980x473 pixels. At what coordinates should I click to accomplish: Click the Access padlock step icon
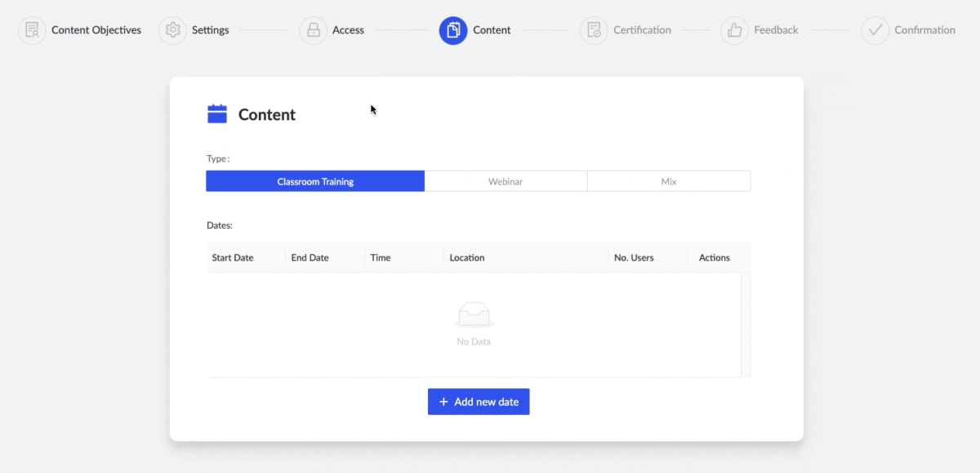click(x=313, y=29)
